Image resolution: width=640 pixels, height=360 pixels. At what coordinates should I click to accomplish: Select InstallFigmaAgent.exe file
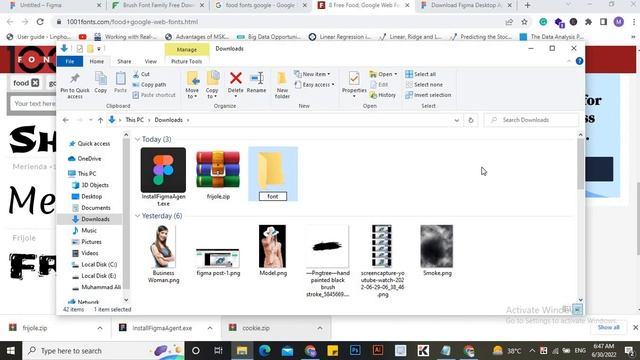coord(163,176)
